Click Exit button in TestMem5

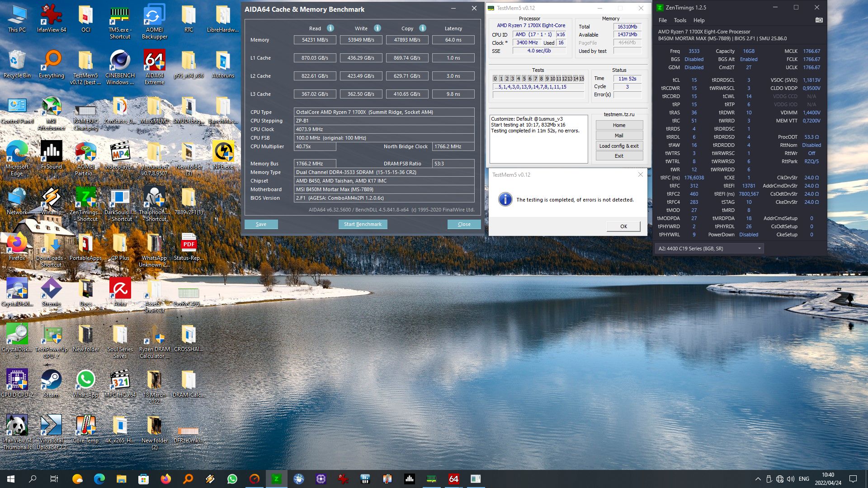click(x=619, y=156)
